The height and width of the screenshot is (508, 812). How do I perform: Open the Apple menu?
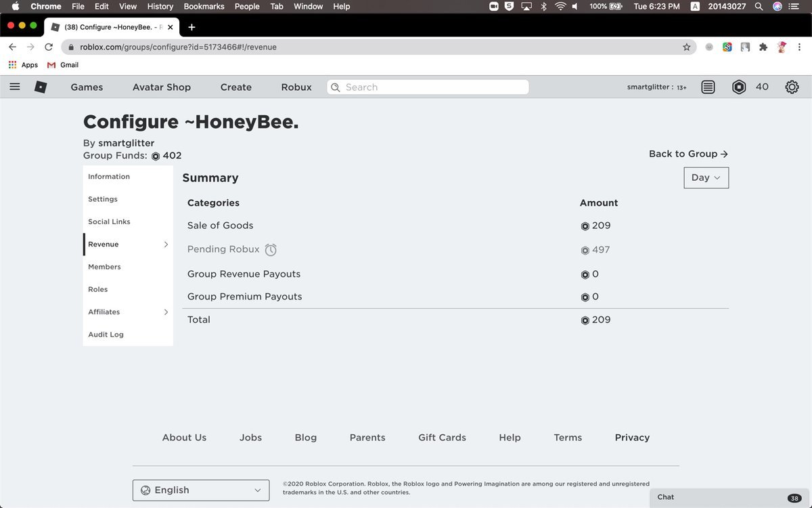pyautogui.click(x=16, y=6)
